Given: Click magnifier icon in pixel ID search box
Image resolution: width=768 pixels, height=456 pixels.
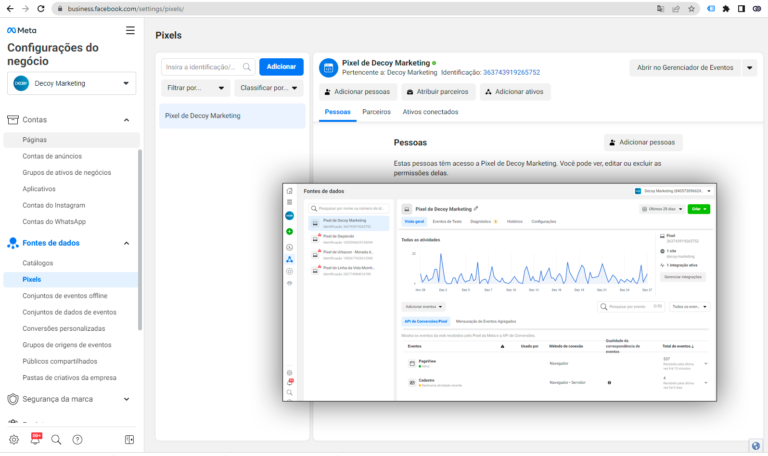Looking at the screenshot, I should click(247, 67).
